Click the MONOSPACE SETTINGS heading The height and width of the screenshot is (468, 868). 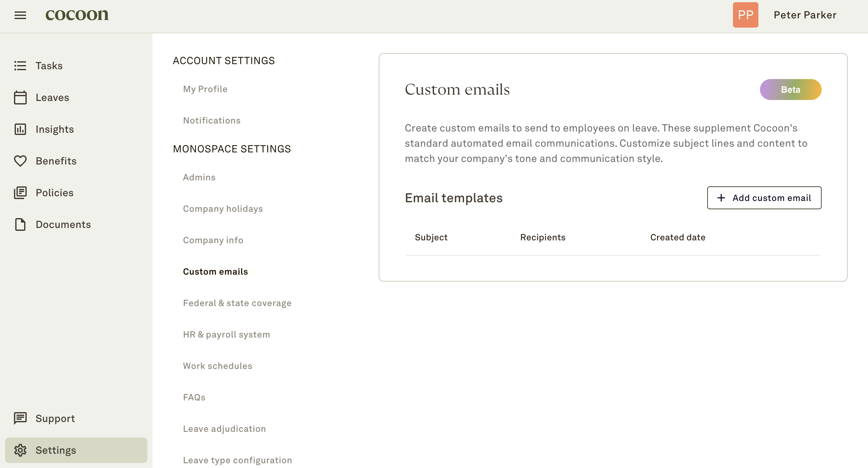232,149
